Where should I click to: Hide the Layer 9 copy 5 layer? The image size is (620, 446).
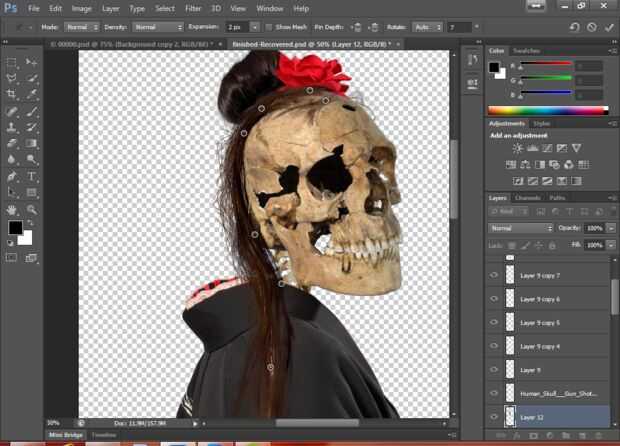tap(494, 322)
